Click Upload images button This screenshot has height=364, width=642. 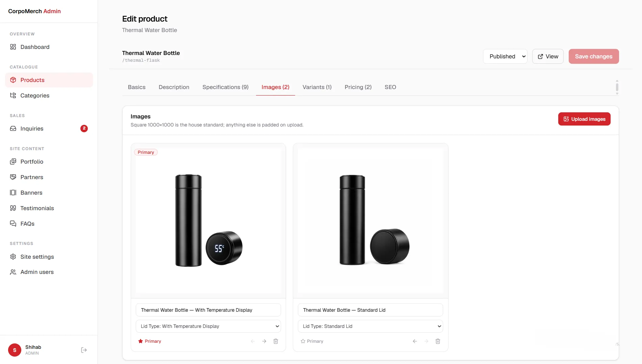point(584,119)
